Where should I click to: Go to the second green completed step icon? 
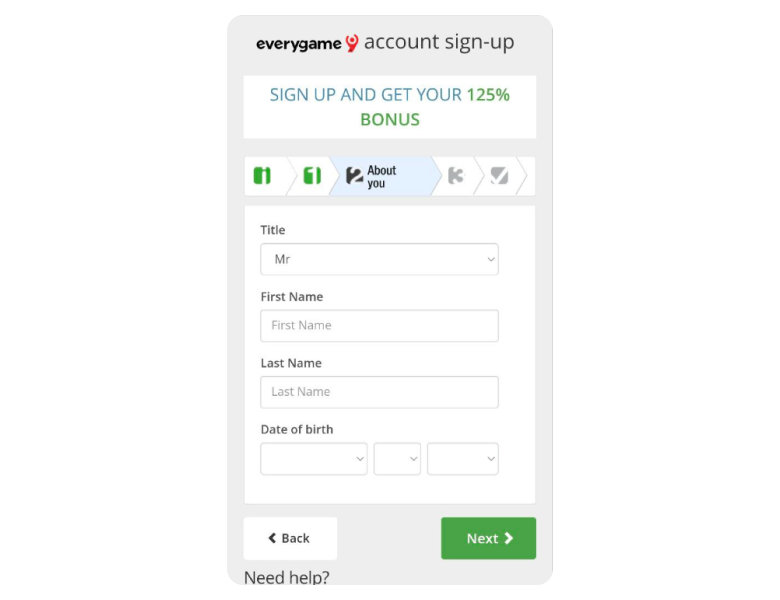[x=312, y=176]
